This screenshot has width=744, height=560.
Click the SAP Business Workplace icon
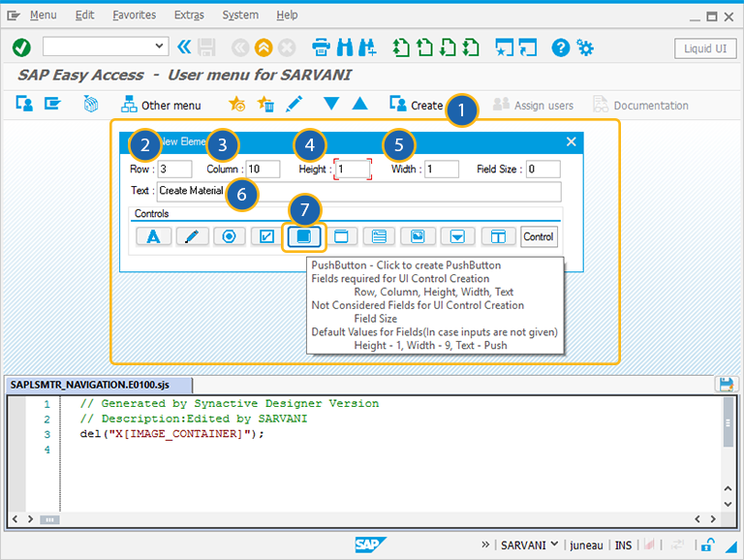tap(91, 104)
